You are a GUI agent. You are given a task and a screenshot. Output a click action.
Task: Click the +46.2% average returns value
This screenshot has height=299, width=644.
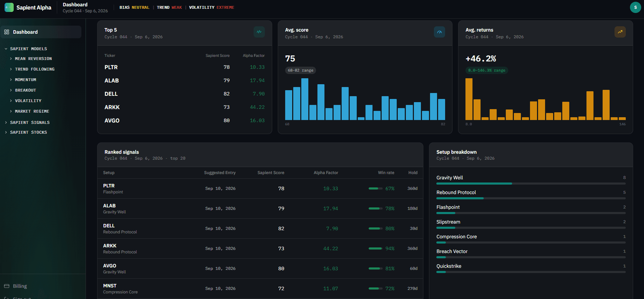[x=481, y=59]
